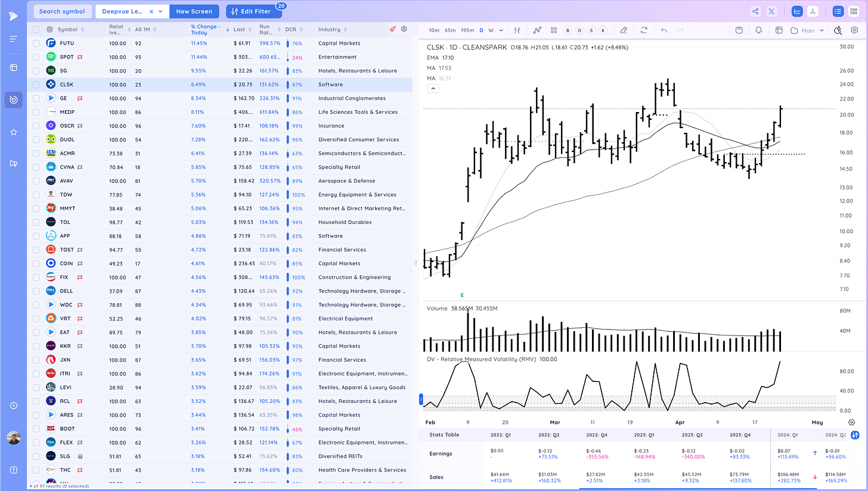Open the Stats Table settings icon
Viewport: 868px width, 491px height.
pyautogui.click(x=855, y=435)
